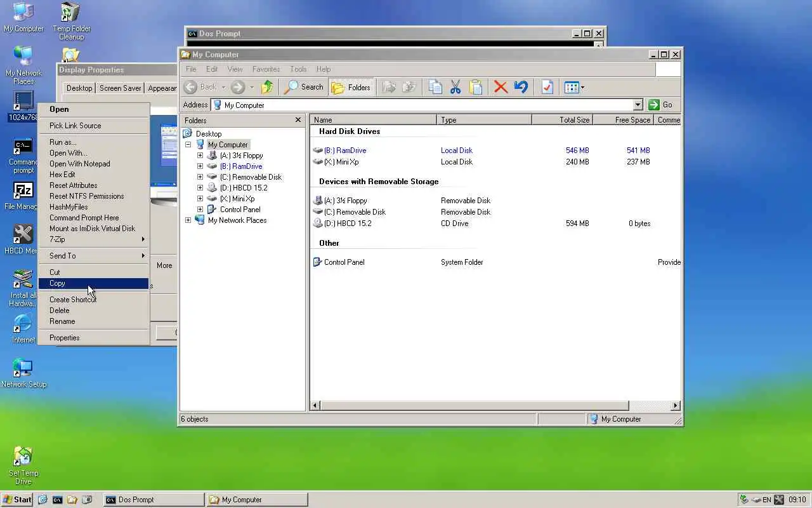Open the Favorites menu in My Computer
This screenshot has height=508, width=812.
point(266,69)
